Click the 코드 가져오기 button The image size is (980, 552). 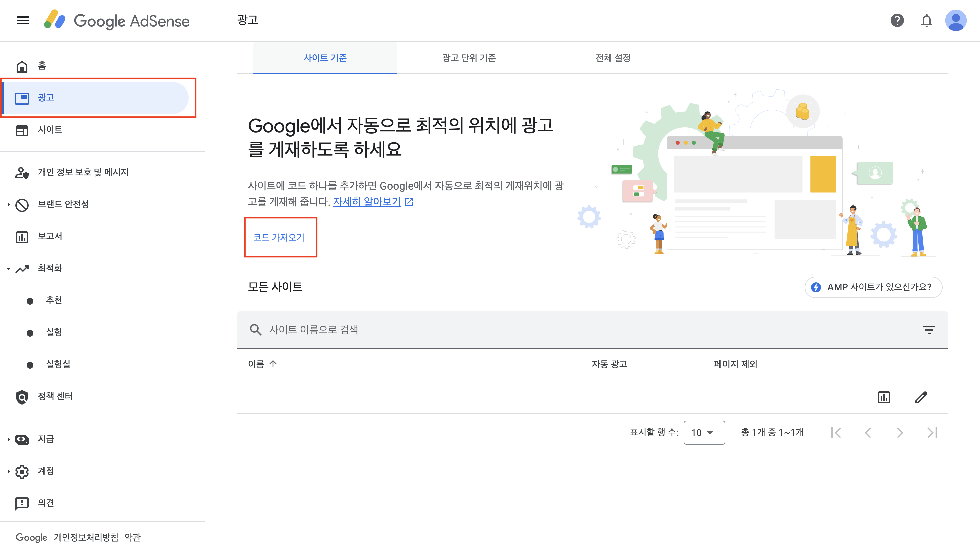point(279,237)
